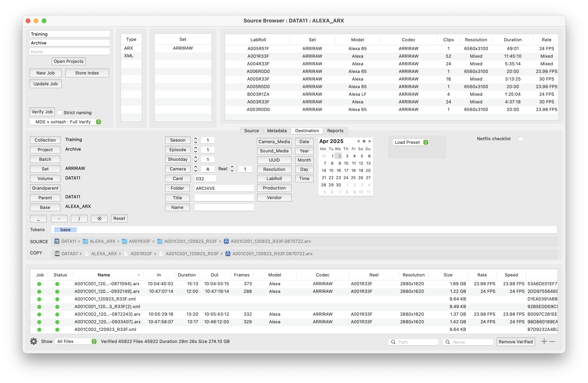Adjust the Shootday stepper
This screenshot has height=383, width=588.
[195, 159]
